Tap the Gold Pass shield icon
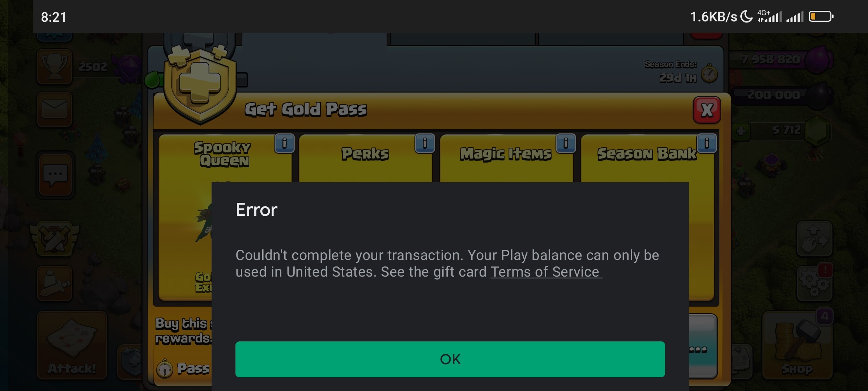The height and width of the screenshot is (391, 868). pyautogui.click(x=195, y=86)
